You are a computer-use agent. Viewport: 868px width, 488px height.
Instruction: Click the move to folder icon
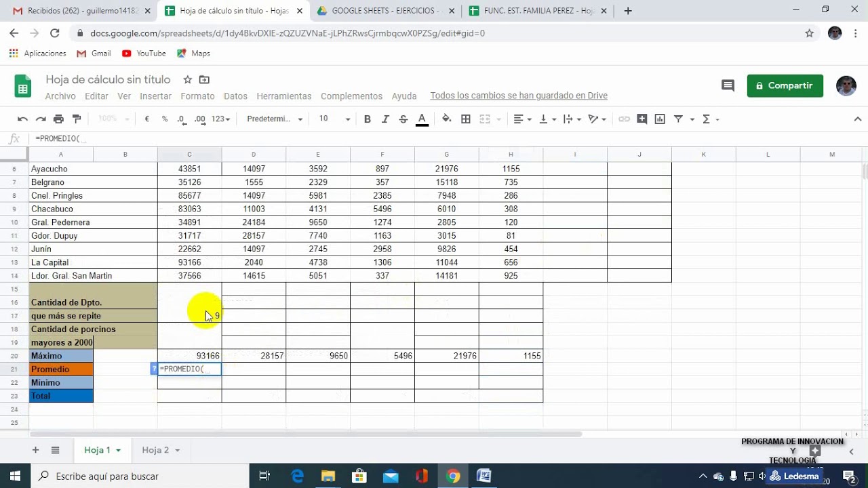[x=204, y=80]
